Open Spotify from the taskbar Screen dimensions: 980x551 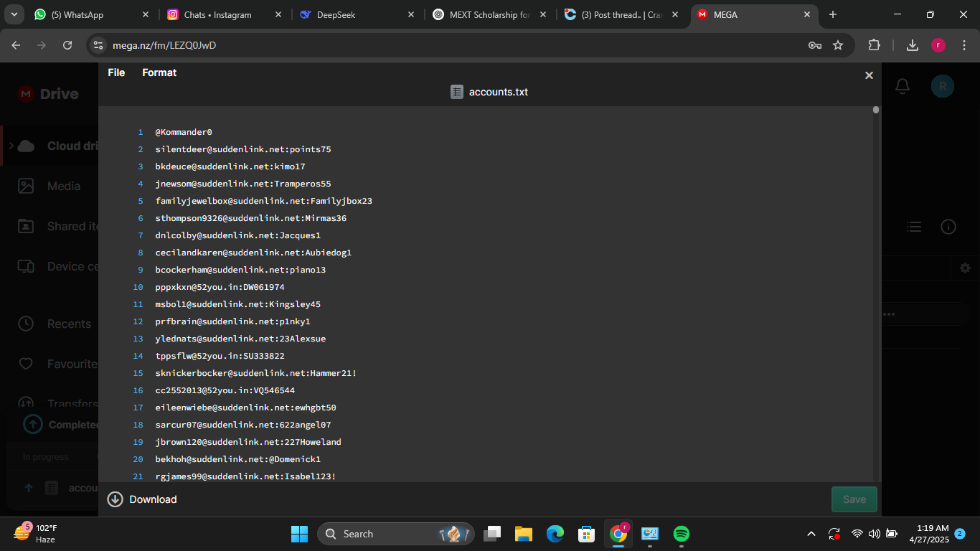pyautogui.click(x=681, y=534)
